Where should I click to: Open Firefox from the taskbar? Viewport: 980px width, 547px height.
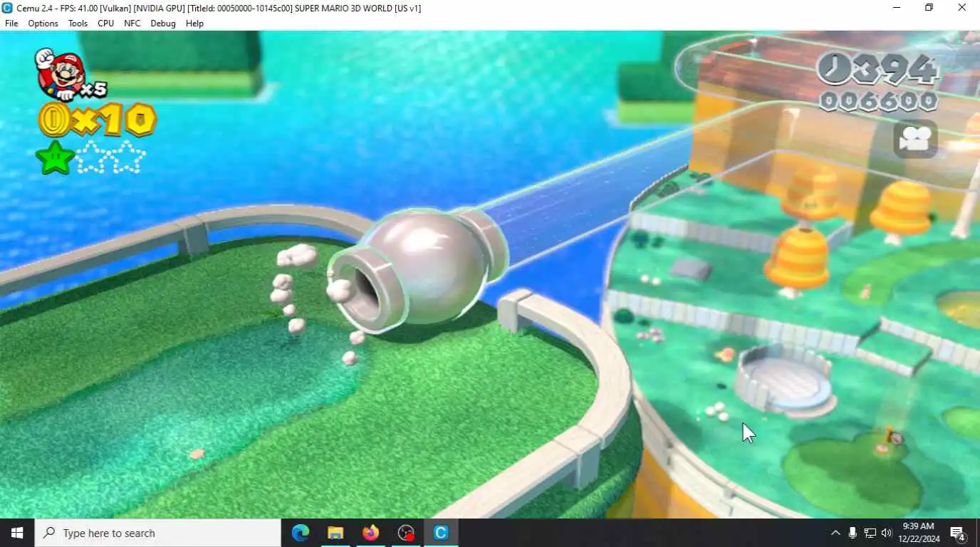tap(370, 533)
